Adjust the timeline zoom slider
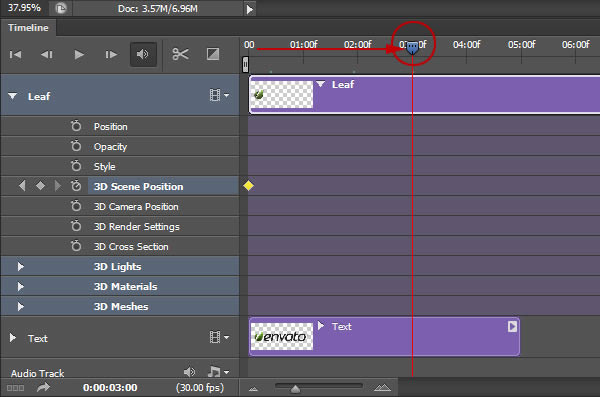The width and height of the screenshot is (600, 397). point(295,389)
